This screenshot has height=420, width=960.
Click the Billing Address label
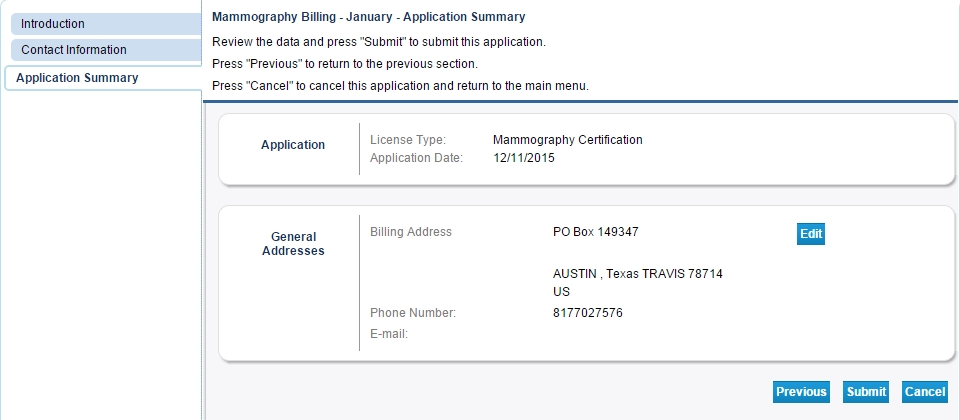click(x=411, y=232)
